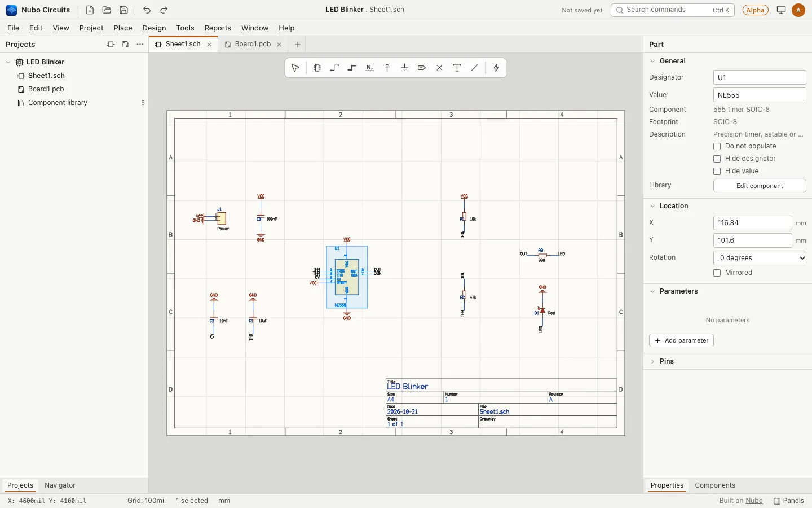Check Hide designator option
The width and height of the screenshot is (812, 508).
pyautogui.click(x=717, y=159)
